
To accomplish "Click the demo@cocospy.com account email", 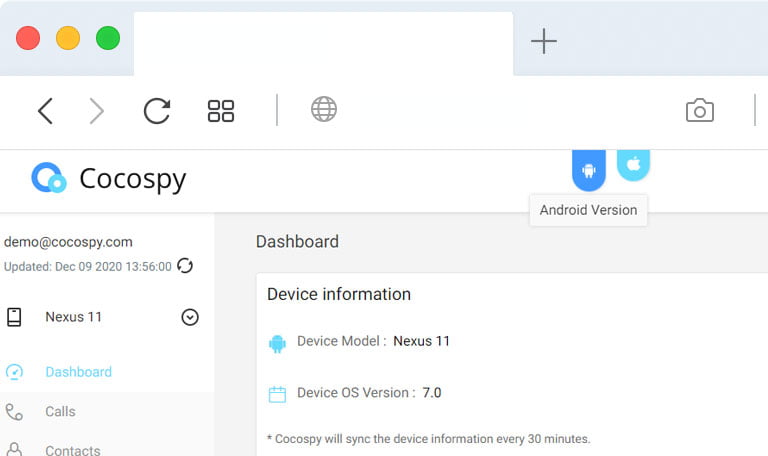I will tap(68, 242).
